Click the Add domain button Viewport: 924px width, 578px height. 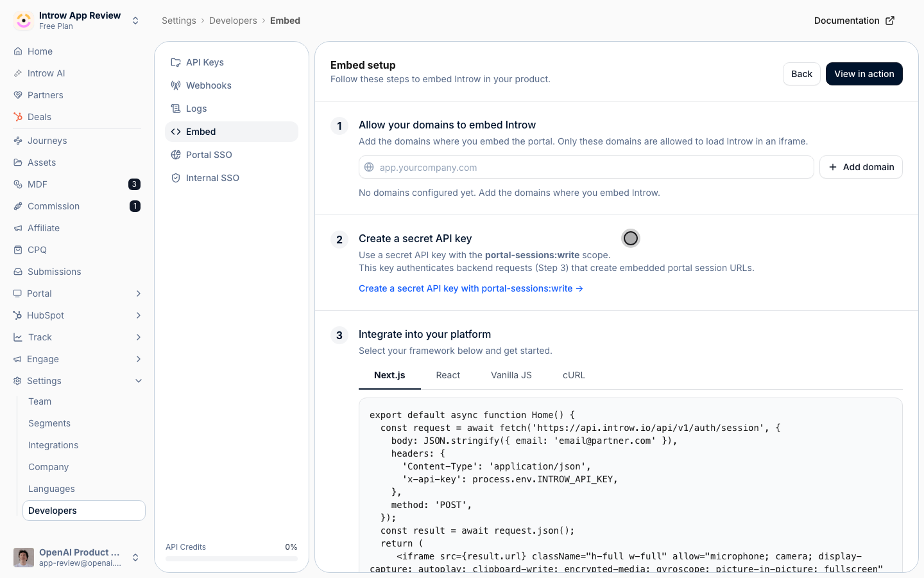coord(861,167)
